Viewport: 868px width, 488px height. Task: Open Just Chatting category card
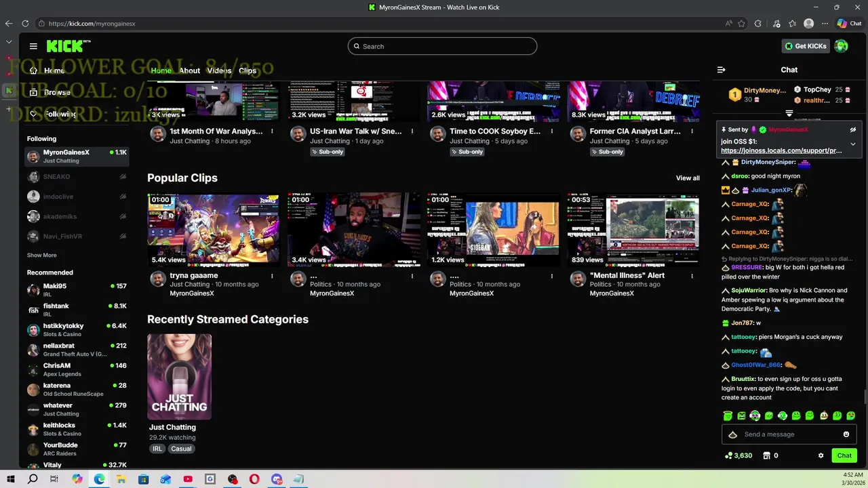pyautogui.click(x=179, y=377)
